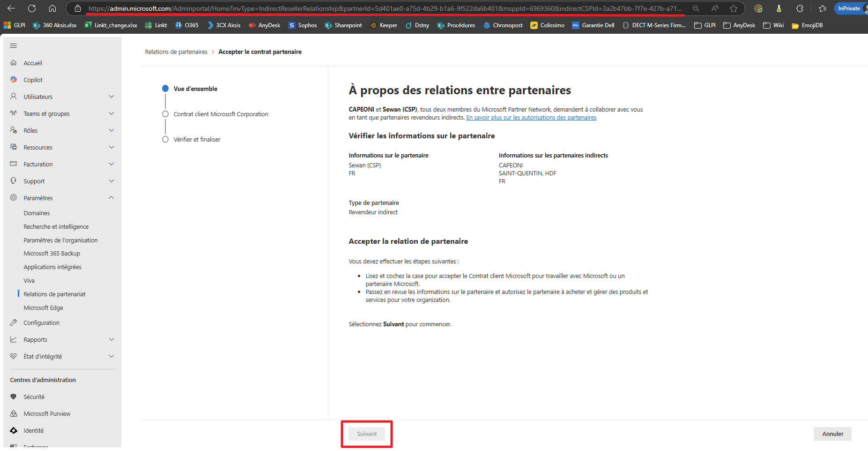Open the 360 Aksis.xlsx bookmark
Image resolution: width=868 pixels, height=451 pixels.
tap(55, 25)
